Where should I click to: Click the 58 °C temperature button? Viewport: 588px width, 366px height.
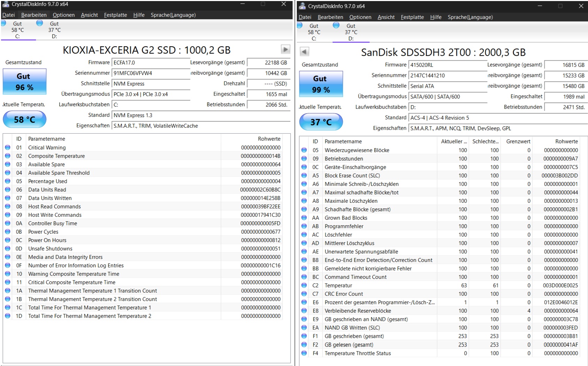pos(24,119)
